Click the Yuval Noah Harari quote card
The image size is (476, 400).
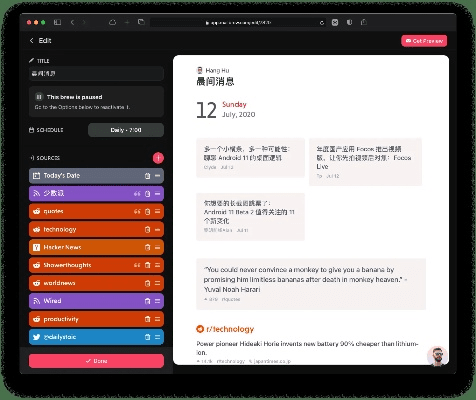click(311, 284)
